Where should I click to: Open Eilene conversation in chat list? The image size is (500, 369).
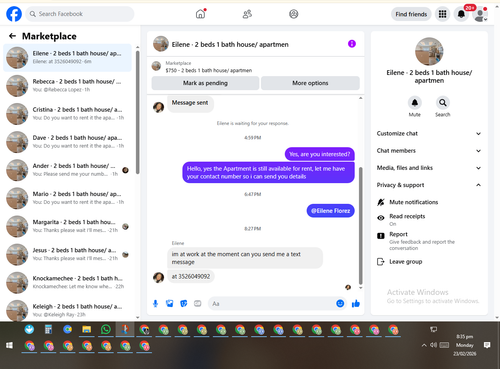click(x=67, y=57)
